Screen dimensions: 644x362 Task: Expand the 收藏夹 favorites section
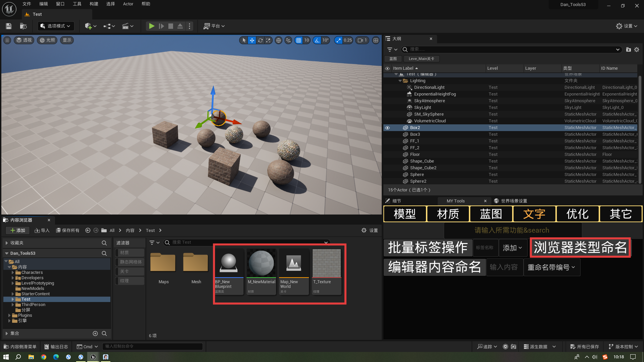(6, 243)
